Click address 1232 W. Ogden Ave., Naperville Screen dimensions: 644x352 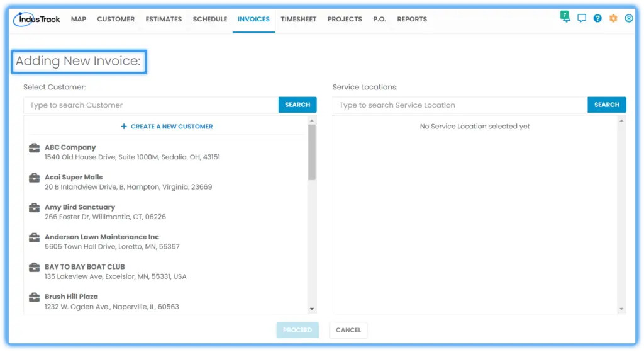(x=112, y=307)
